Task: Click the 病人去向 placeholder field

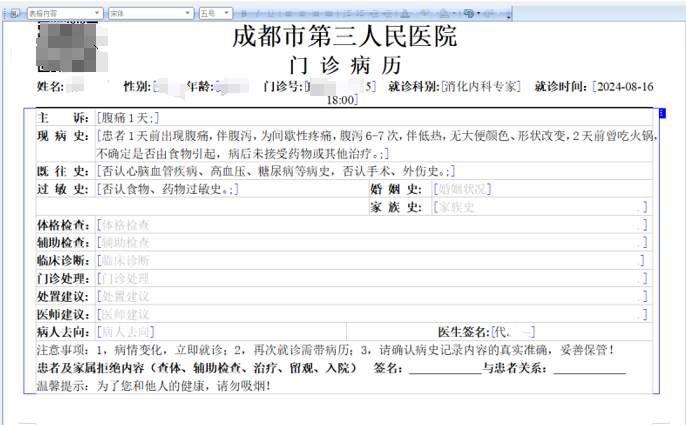Action: pos(126,332)
